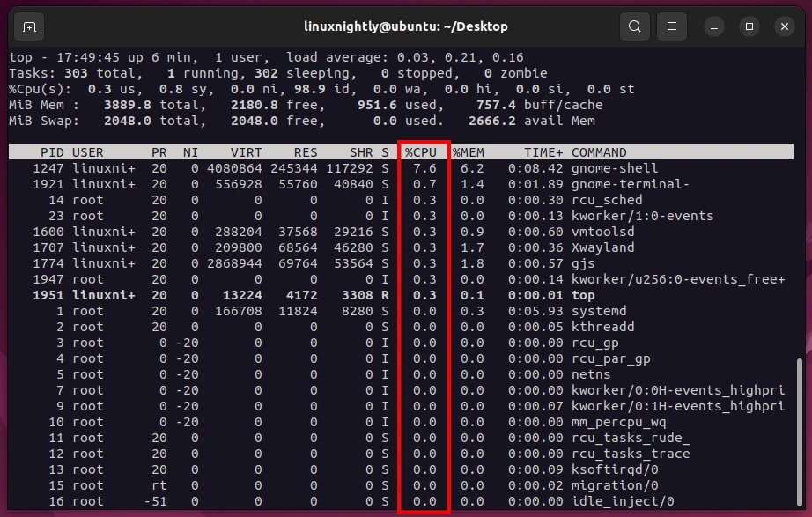Image resolution: width=812 pixels, height=517 pixels.
Task: Click the NI column header
Action: [190, 152]
